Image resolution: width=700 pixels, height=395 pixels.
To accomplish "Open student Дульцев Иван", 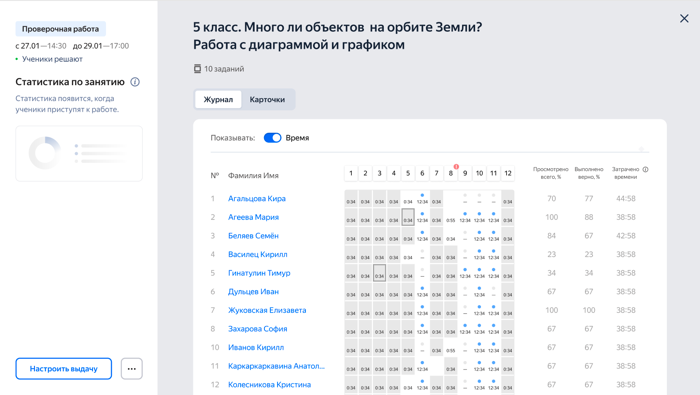I will coord(253,292).
